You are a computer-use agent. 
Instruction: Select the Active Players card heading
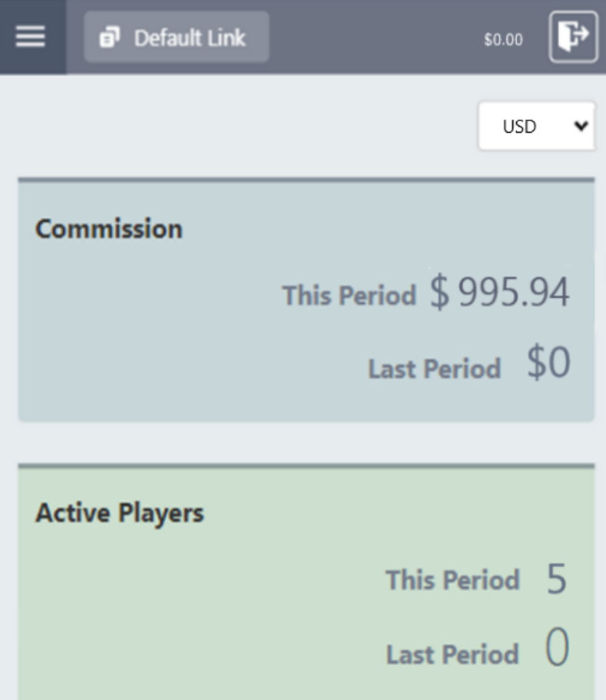(x=120, y=513)
